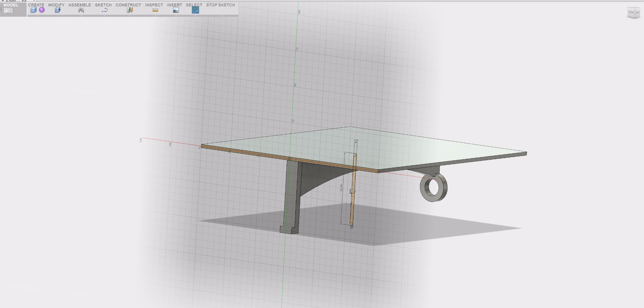The image size is (644, 308).
Task: Select the Create Box tool icon
Action: [33, 10]
